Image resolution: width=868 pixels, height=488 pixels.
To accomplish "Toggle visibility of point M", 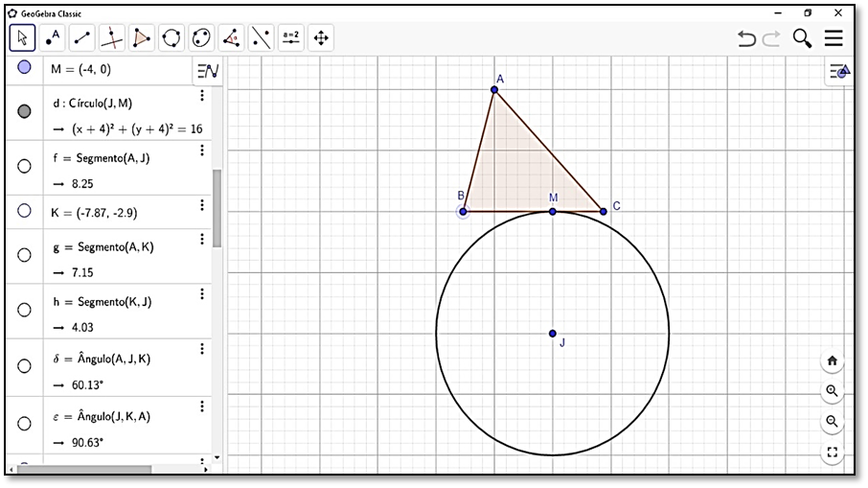I will (x=24, y=67).
